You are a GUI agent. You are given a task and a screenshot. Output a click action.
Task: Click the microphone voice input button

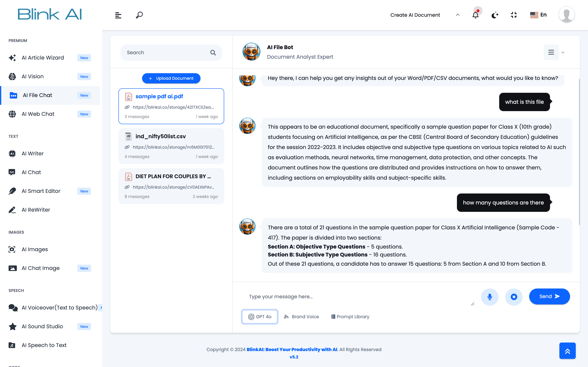(x=490, y=297)
